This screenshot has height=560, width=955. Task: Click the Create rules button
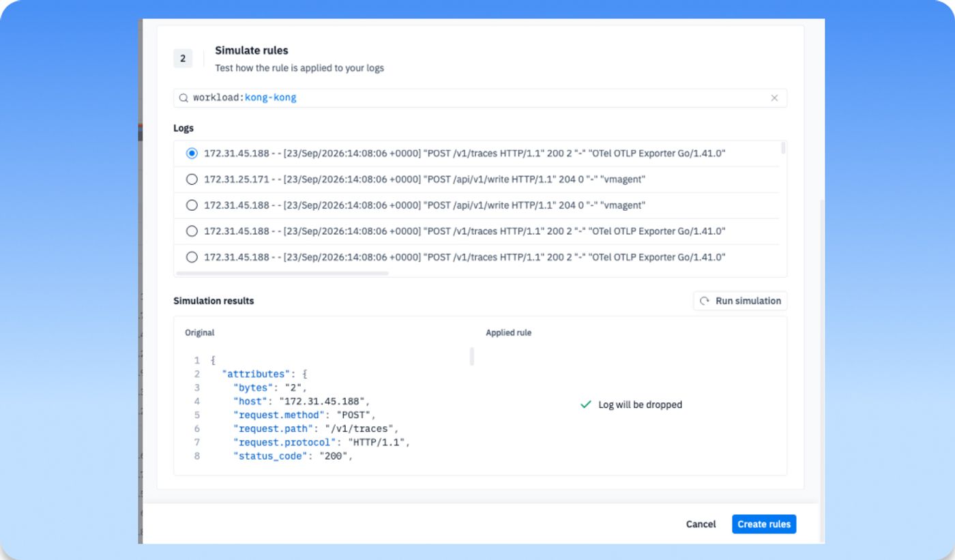coord(764,524)
